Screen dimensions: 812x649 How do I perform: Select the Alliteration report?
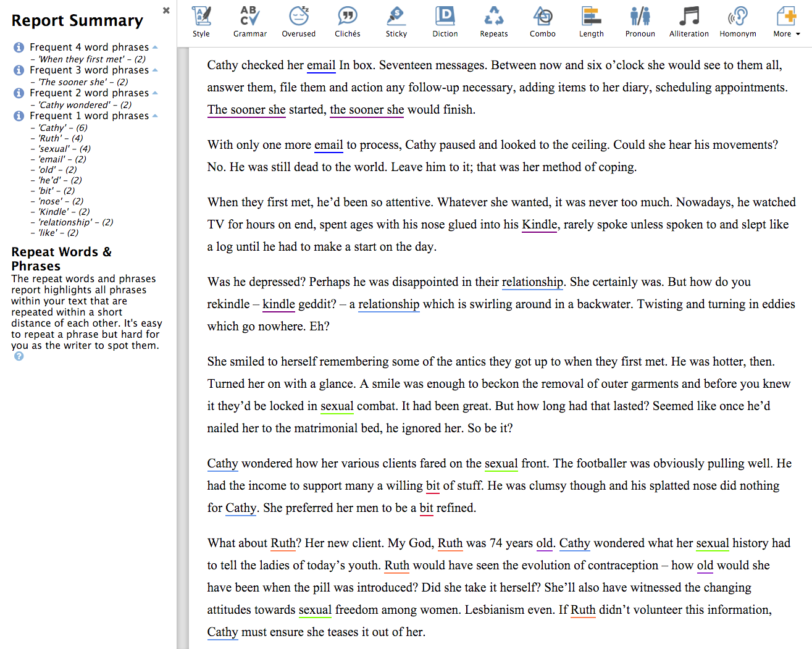(689, 22)
